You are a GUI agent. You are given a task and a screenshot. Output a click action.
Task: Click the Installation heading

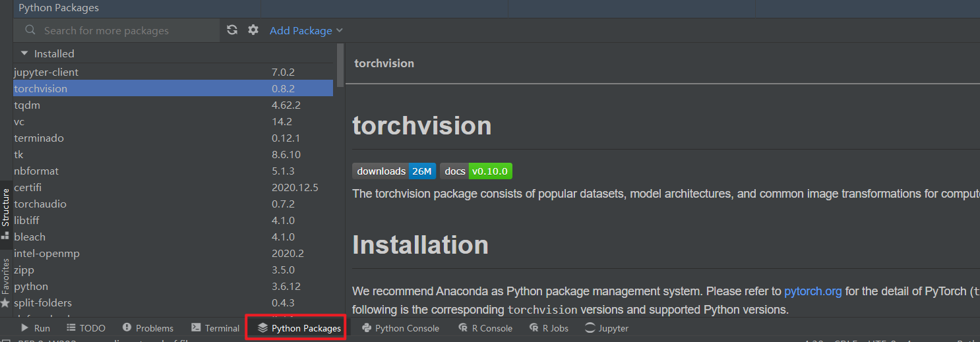coord(420,245)
